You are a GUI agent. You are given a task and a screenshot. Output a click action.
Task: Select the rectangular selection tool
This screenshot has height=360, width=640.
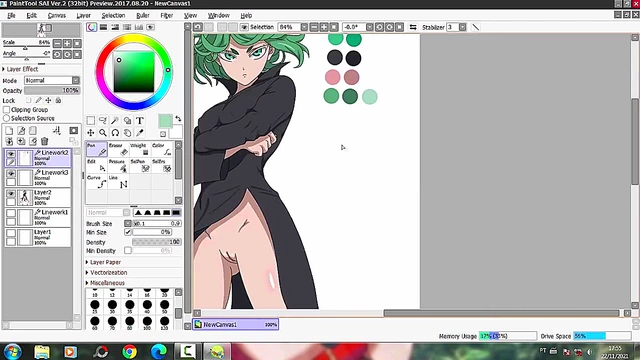click(x=91, y=120)
